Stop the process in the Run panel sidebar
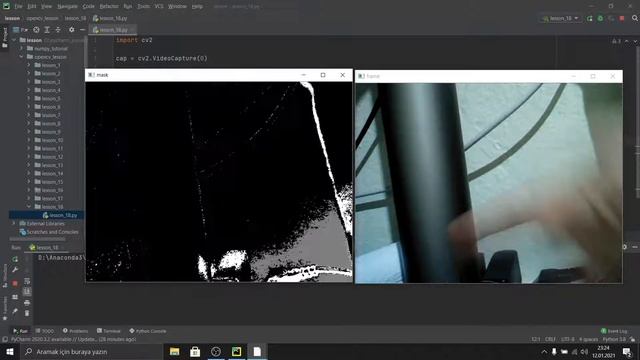 15,283
